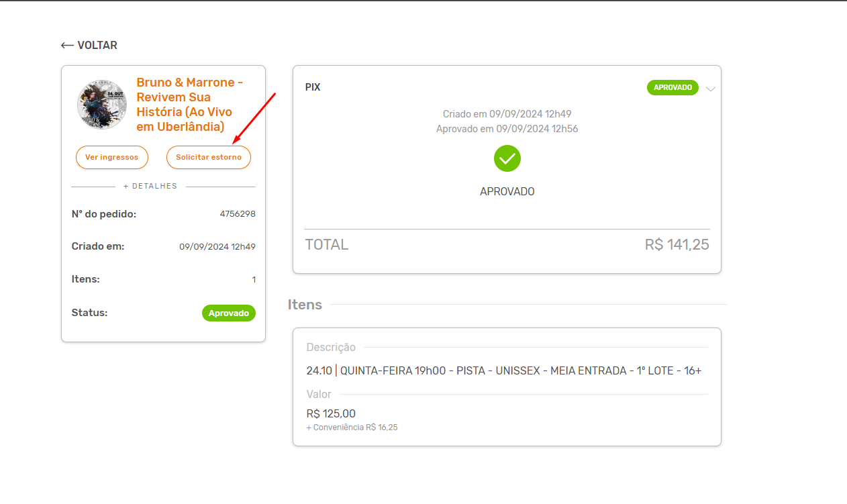Select the ticket value R$ 125,00

331,414
